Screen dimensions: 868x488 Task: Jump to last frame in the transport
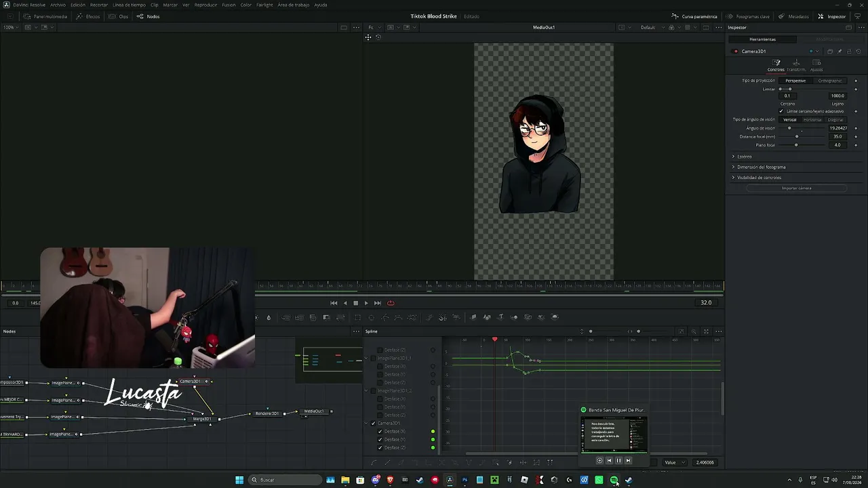click(378, 303)
